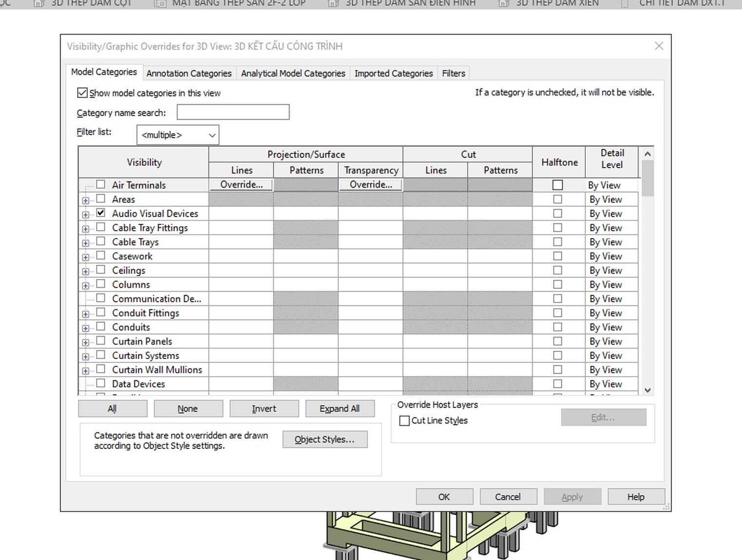742x560 pixels.
Task: Expand the Columns category node
Action: coord(85,285)
